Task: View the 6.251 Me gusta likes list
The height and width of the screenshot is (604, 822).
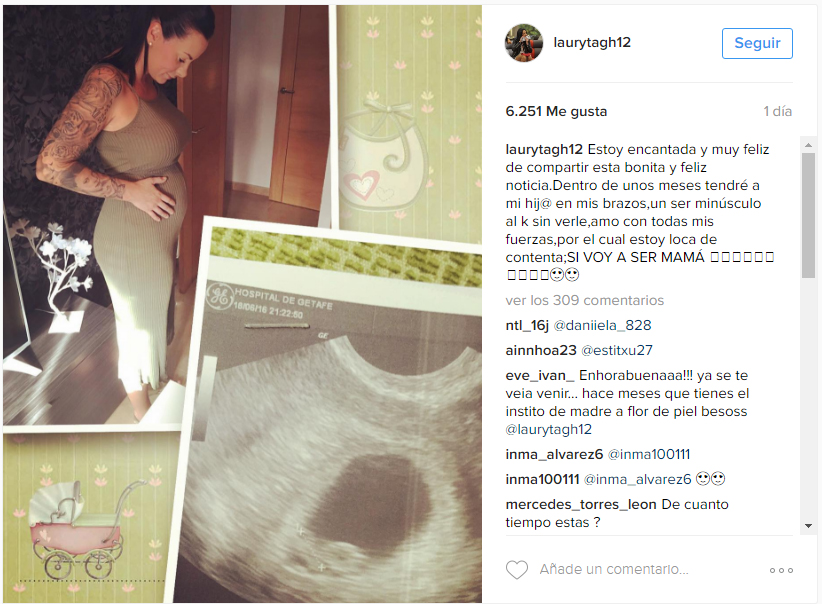Action: 556,111
